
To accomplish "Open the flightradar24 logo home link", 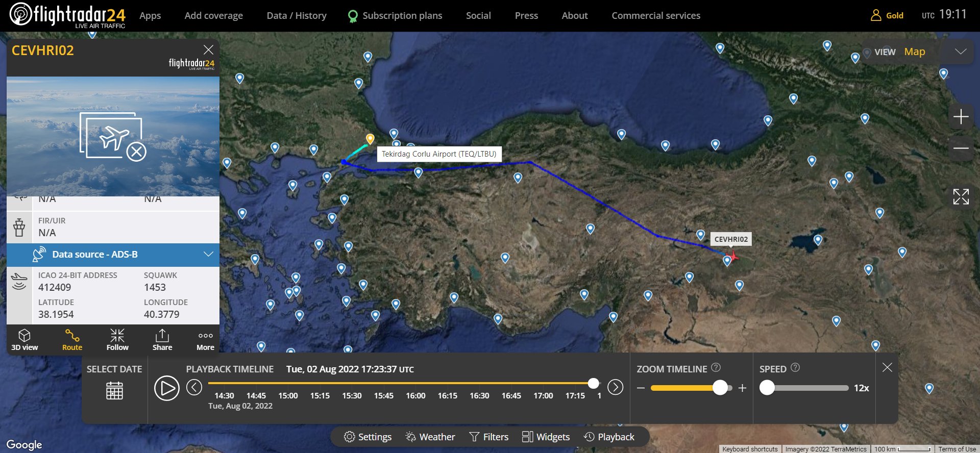I will coord(67,15).
